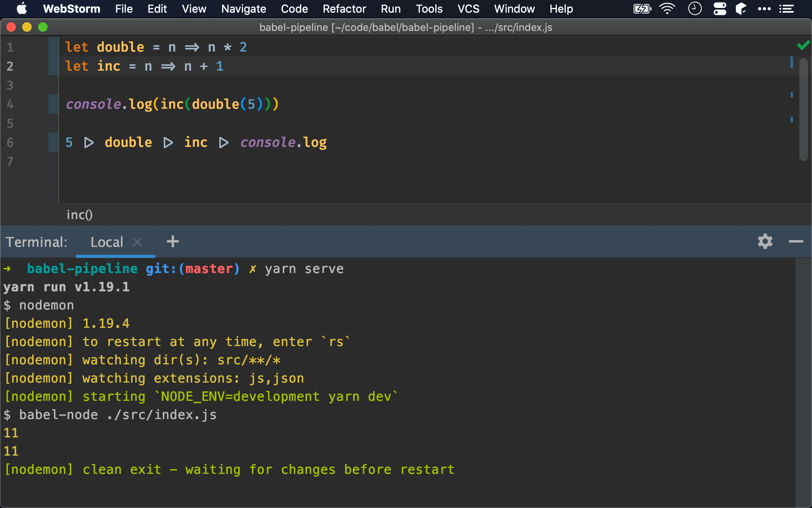Screen dimensions: 812x508
Task: Open the Window menu
Action: (x=514, y=9)
